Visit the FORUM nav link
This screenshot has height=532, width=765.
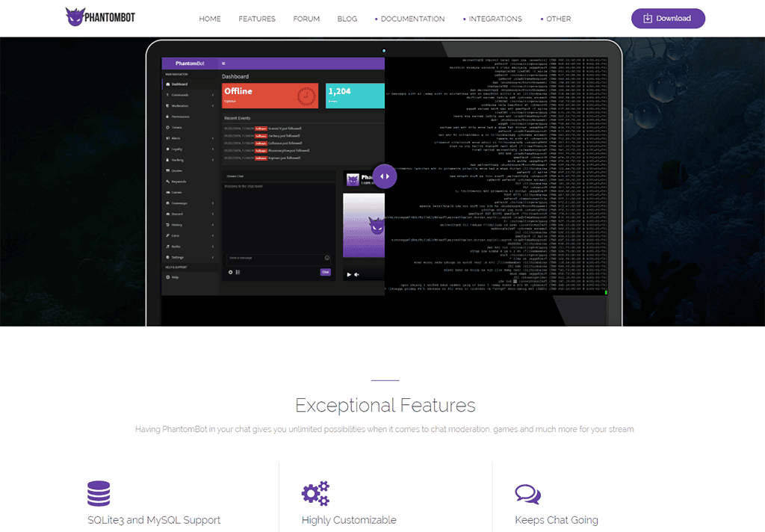[x=306, y=19]
